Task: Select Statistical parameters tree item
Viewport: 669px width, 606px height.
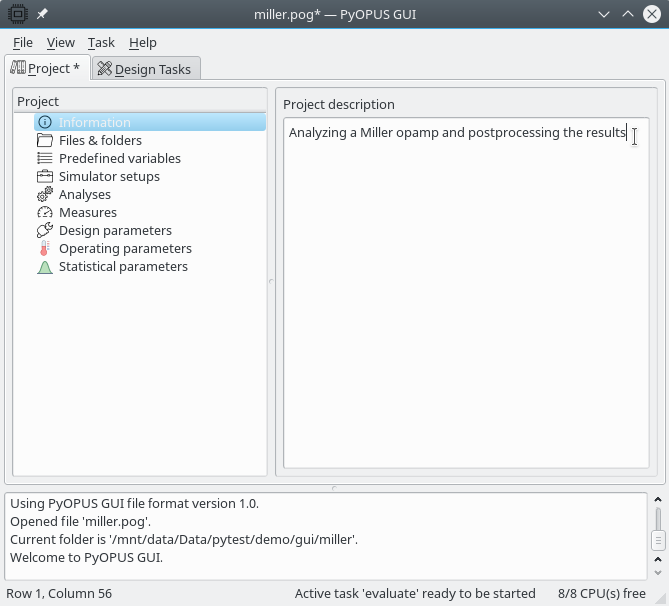Action: pyautogui.click(x=123, y=267)
